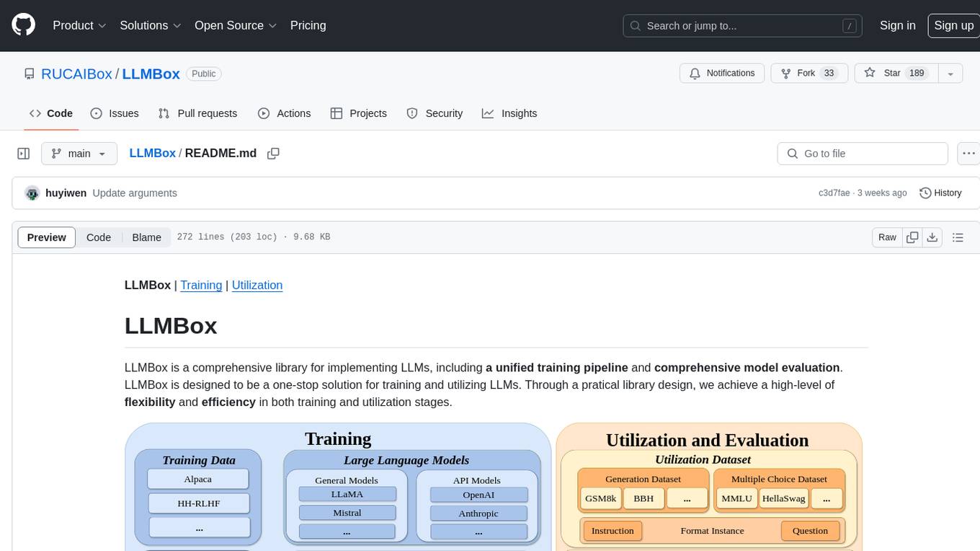Click the Sign up button

953,25
